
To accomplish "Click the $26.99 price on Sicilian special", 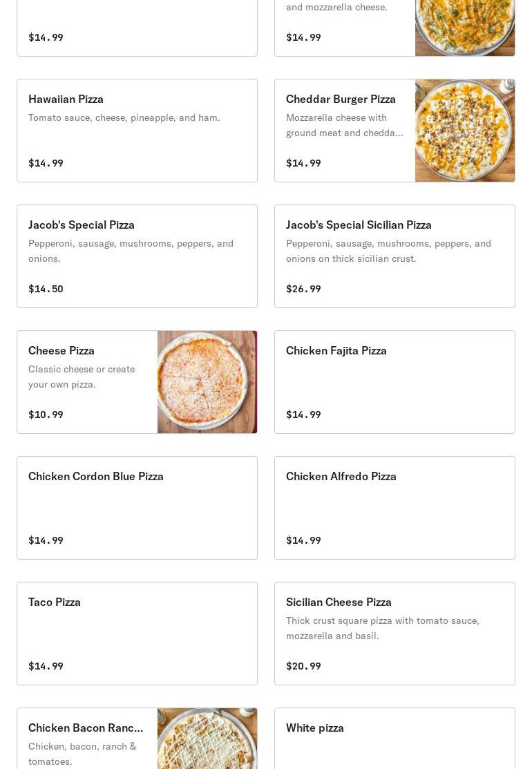I will [x=303, y=289].
